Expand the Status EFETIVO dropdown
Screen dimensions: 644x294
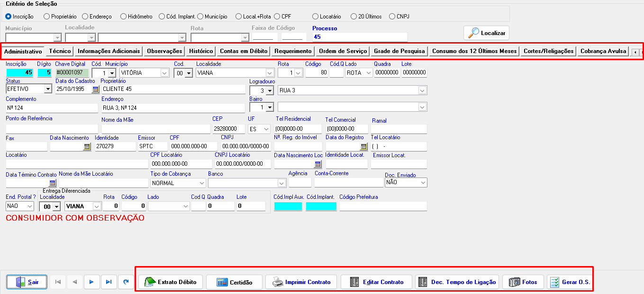(x=47, y=89)
